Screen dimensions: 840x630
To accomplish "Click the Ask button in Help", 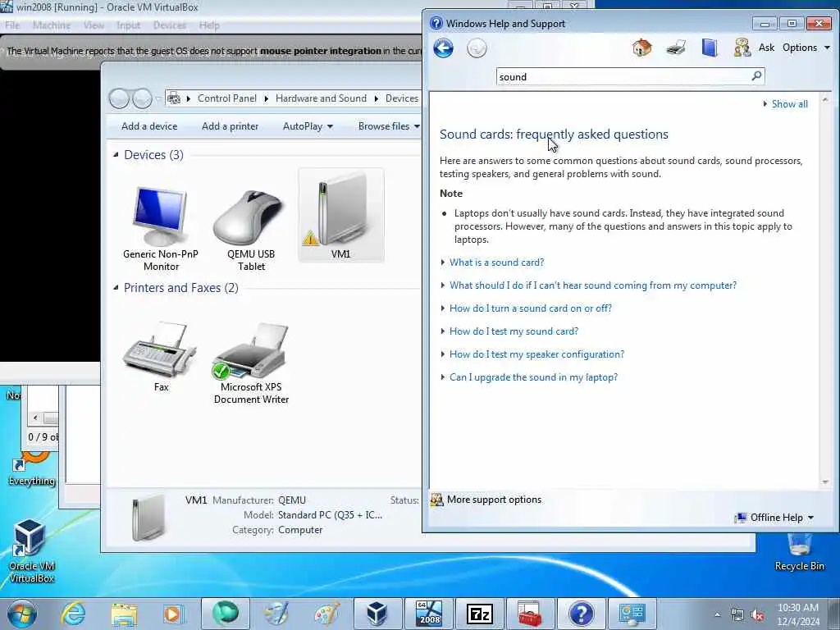I will coord(766,47).
